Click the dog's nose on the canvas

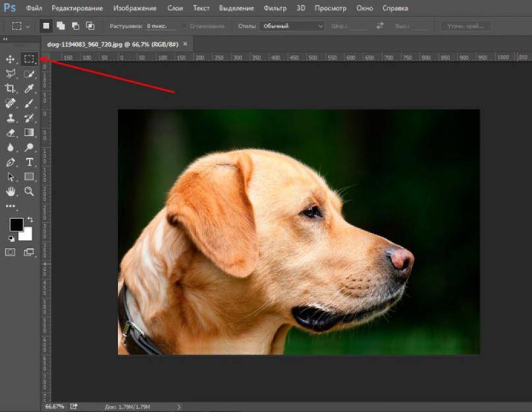(401, 259)
